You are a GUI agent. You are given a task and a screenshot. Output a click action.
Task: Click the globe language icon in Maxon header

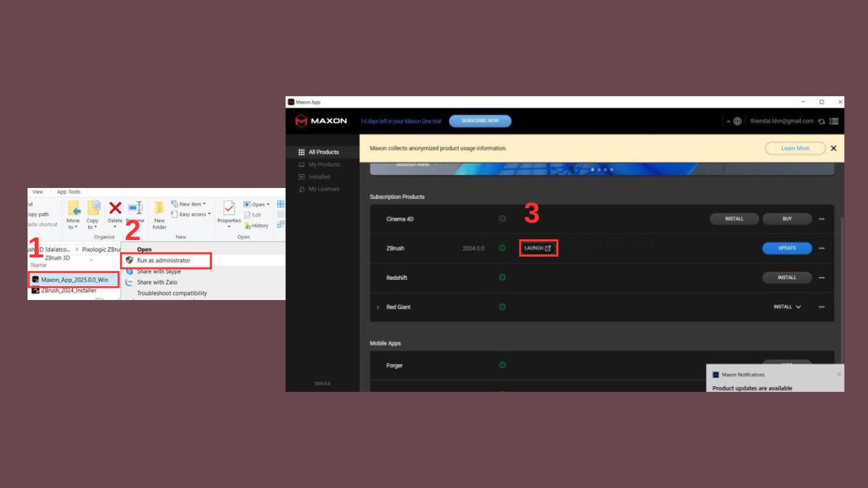click(738, 121)
